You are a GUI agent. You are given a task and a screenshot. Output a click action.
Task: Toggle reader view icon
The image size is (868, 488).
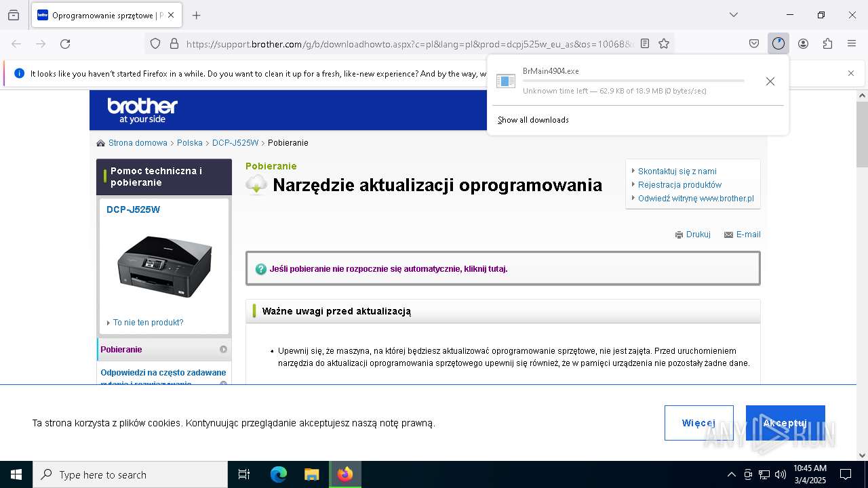(x=645, y=43)
